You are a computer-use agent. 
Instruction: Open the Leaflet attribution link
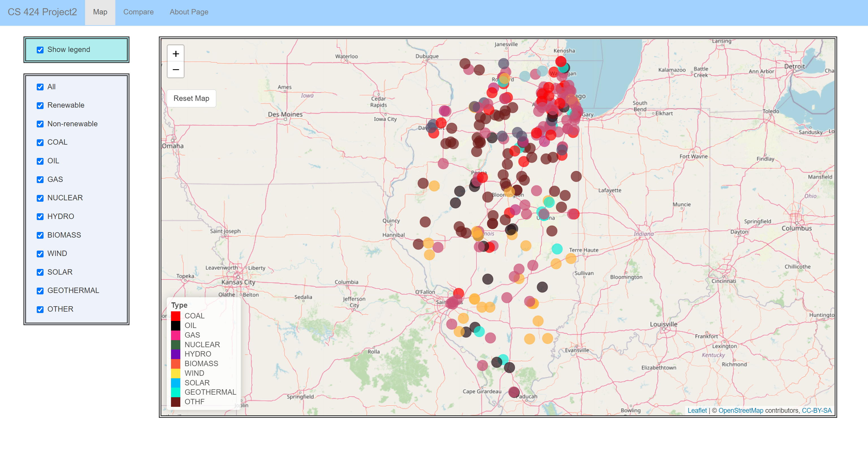pos(697,410)
